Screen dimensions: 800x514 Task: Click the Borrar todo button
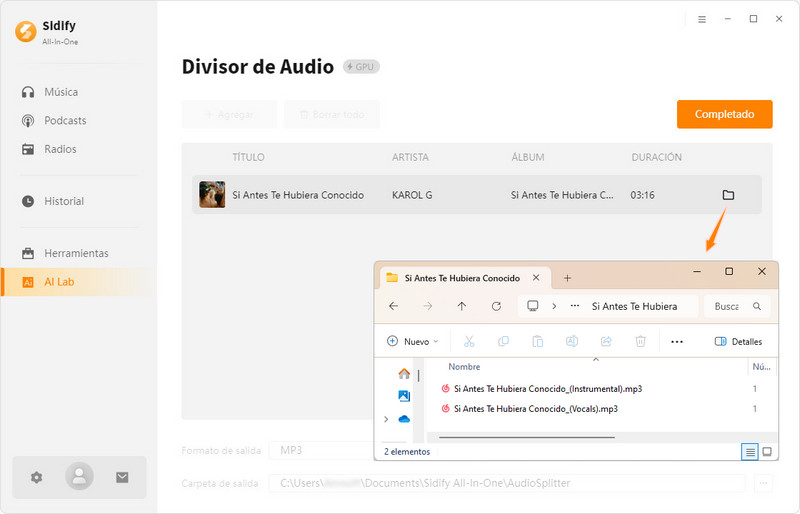(332, 114)
